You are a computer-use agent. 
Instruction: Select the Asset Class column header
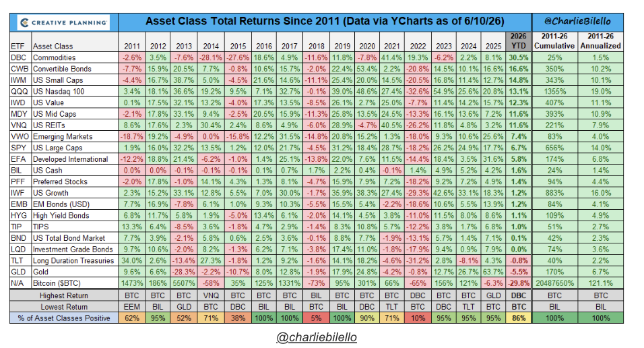[x=53, y=46]
